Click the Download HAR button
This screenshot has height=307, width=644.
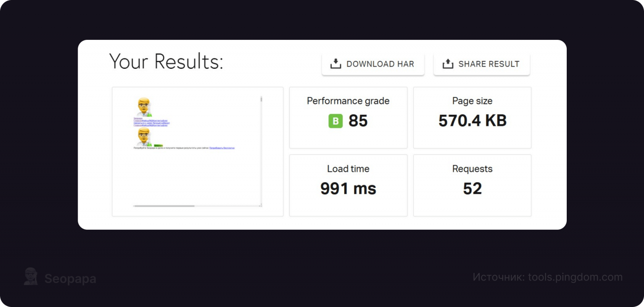373,64
